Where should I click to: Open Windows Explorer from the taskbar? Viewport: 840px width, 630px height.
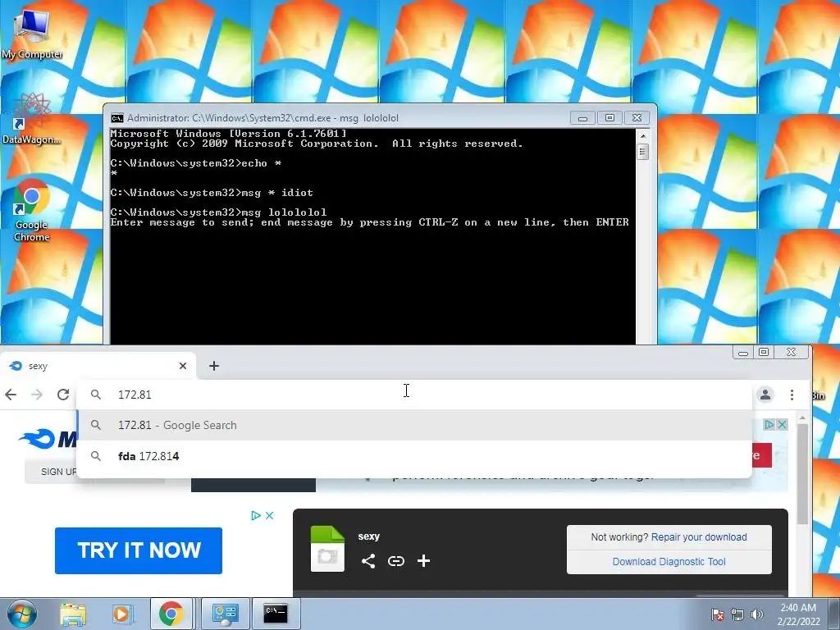[73, 614]
